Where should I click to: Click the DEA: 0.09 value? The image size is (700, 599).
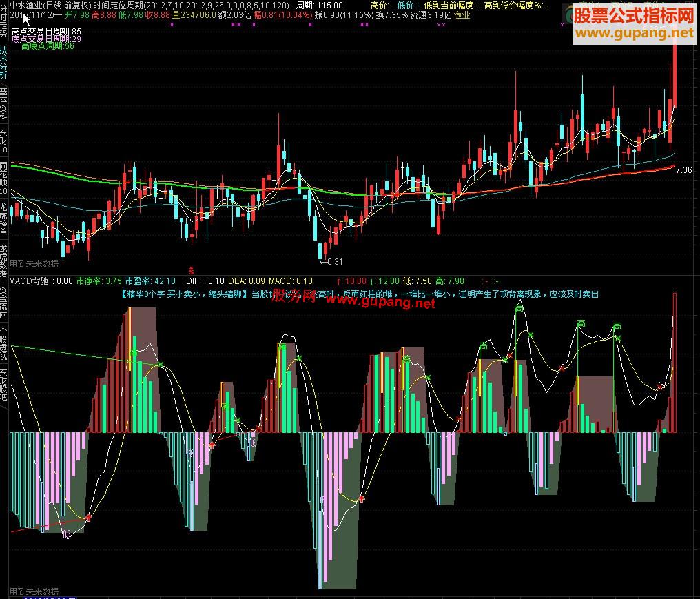click(247, 281)
